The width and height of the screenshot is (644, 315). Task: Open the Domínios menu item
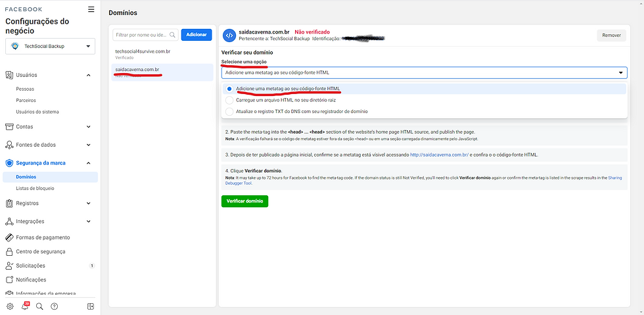coord(50,177)
